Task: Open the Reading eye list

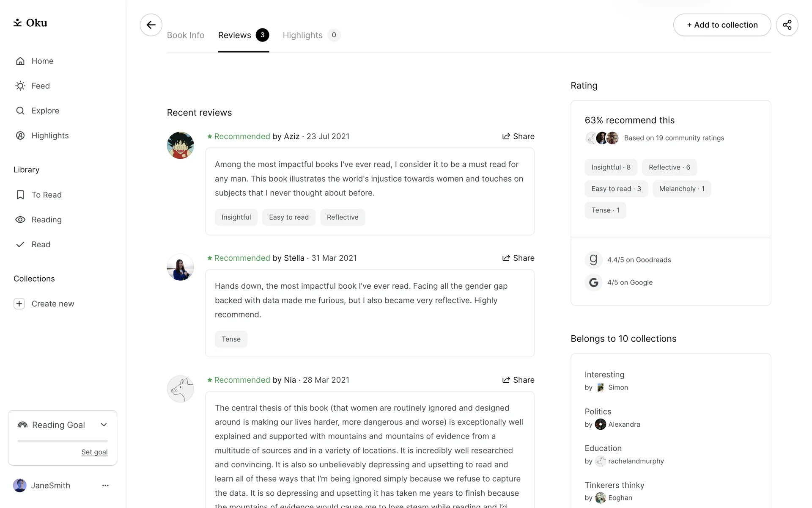Action: click(x=47, y=220)
